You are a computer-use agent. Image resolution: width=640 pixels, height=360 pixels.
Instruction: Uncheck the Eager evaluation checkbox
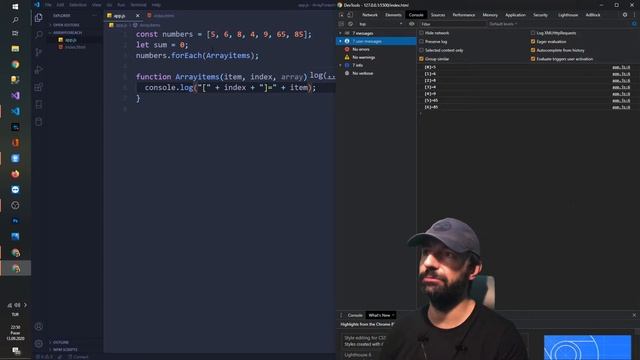click(x=533, y=42)
